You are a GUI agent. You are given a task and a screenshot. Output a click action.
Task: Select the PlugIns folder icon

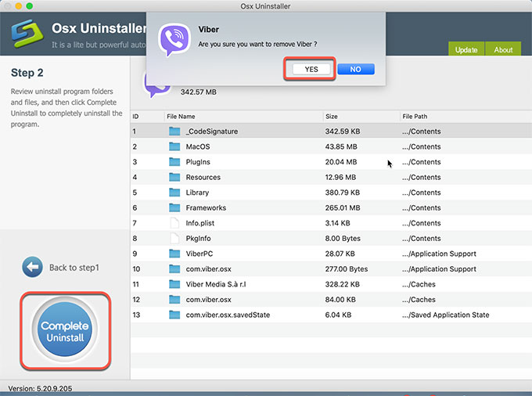(174, 161)
